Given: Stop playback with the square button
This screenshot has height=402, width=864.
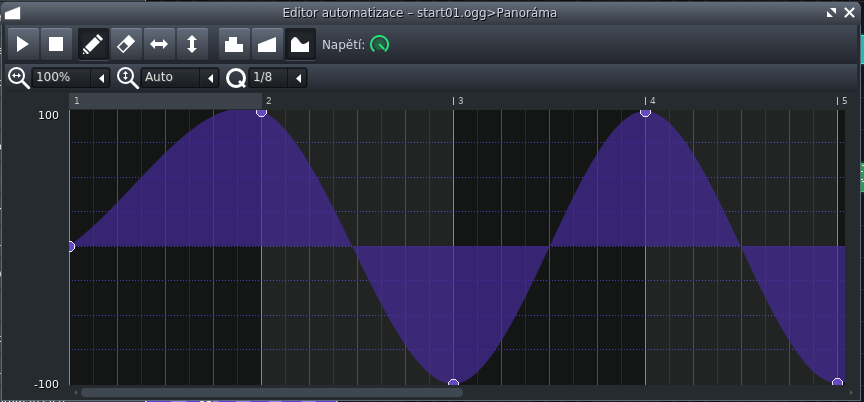Looking at the screenshot, I should click(56, 44).
